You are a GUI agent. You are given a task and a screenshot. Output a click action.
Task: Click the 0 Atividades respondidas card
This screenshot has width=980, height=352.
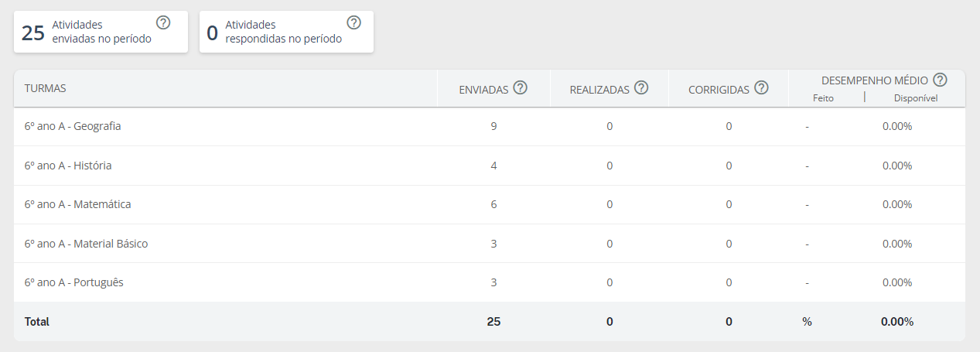point(286,32)
